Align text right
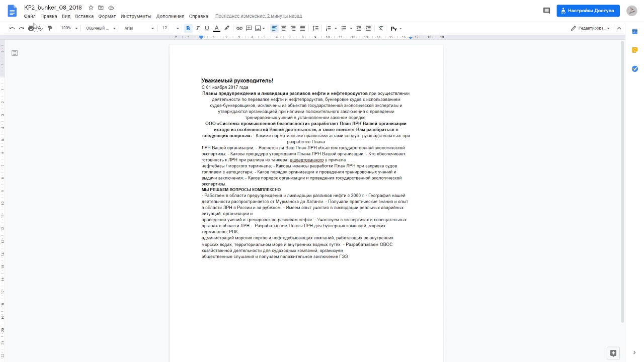 click(293, 28)
